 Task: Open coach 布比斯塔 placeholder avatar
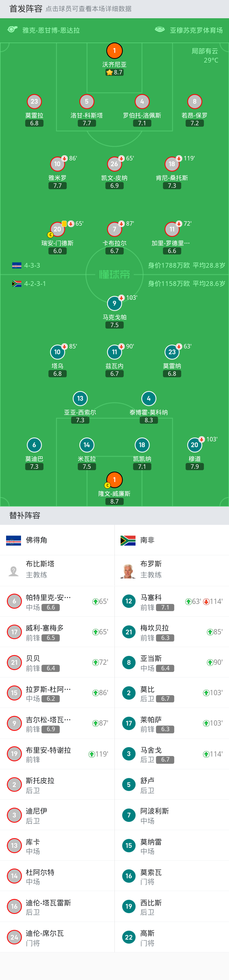14,571
